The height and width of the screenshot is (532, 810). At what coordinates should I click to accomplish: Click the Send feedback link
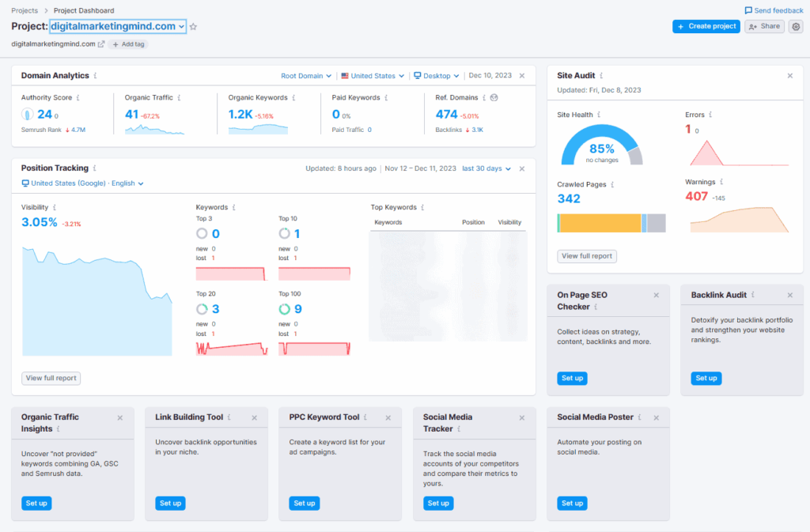774,10
